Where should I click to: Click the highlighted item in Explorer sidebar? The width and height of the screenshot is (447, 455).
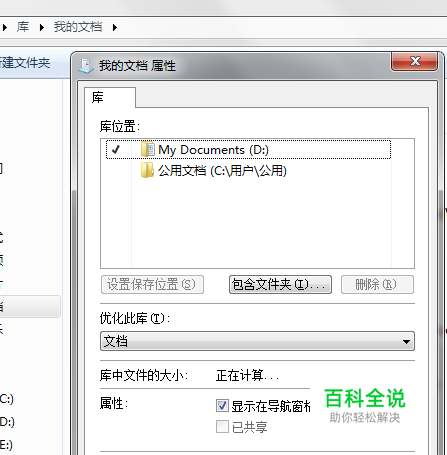click(30, 306)
